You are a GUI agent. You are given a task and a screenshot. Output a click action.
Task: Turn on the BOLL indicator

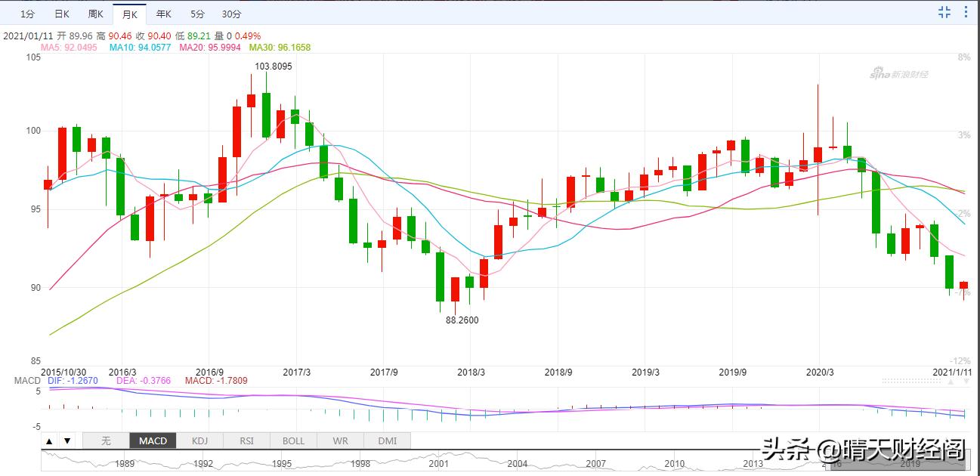pyautogui.click(x=293, y=440)
